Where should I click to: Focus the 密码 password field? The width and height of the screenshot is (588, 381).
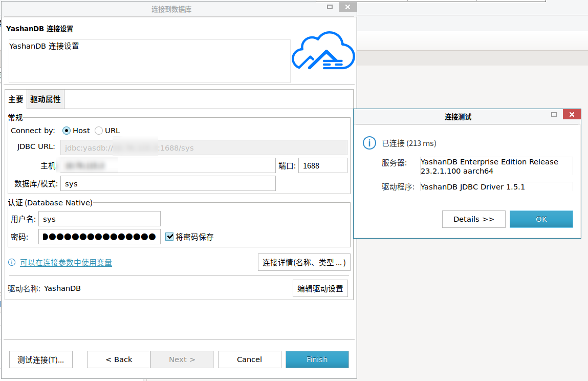(x=99, y=237)
